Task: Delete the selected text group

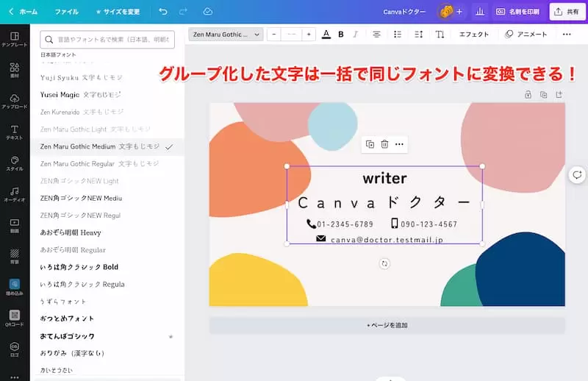Action: [384, 144]
